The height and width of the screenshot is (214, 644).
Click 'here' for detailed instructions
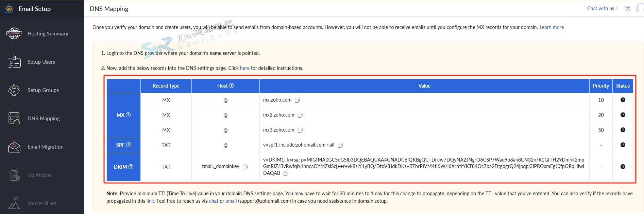coord(245,68)
